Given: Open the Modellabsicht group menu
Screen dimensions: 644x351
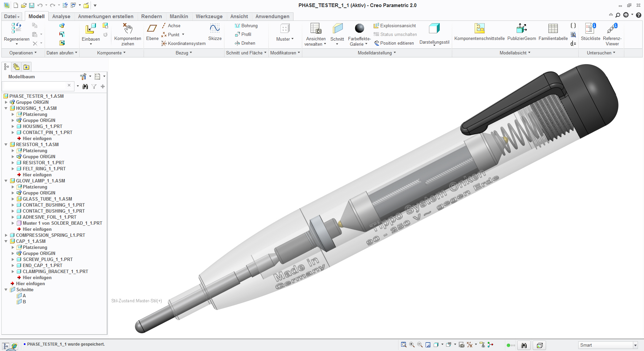Looking at the screenshot, I should pos(515,53).
